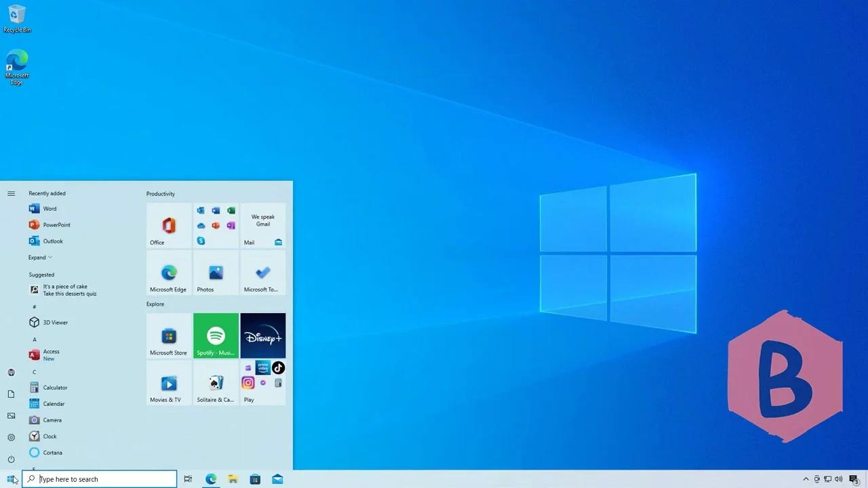868x488 pixels.
Task: Click the desserts quiz suggestion
Action: point(69,290)
